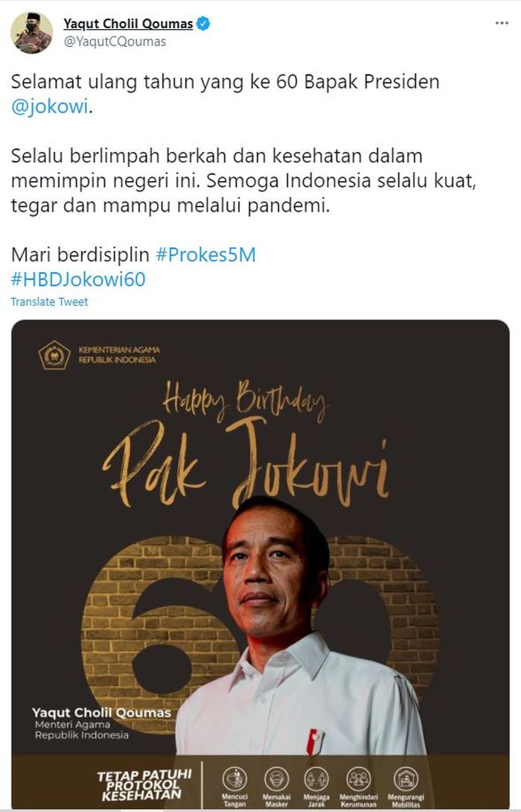
Task: Click the Mengurangi Mobilitas icon
Action: click(406, 779)
